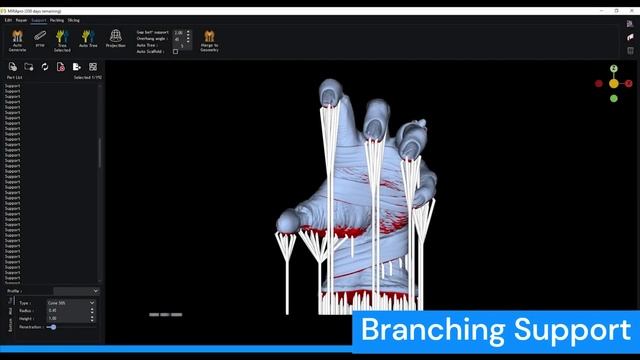Click the Tree Selected tool
The width and height of the screenshot is (640, 360).
coord(62,40)
